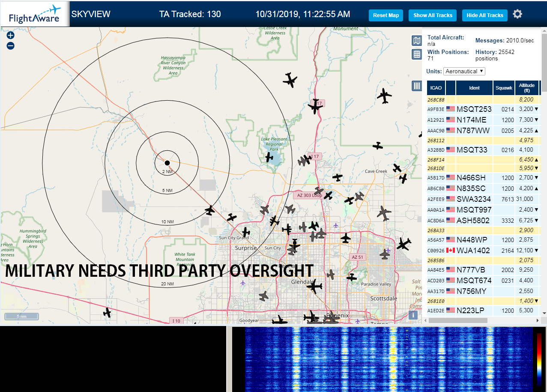Viewport: 547px width, 392px height.
Task: Select row with ICAO 268F14
Action: coord(483,159)
